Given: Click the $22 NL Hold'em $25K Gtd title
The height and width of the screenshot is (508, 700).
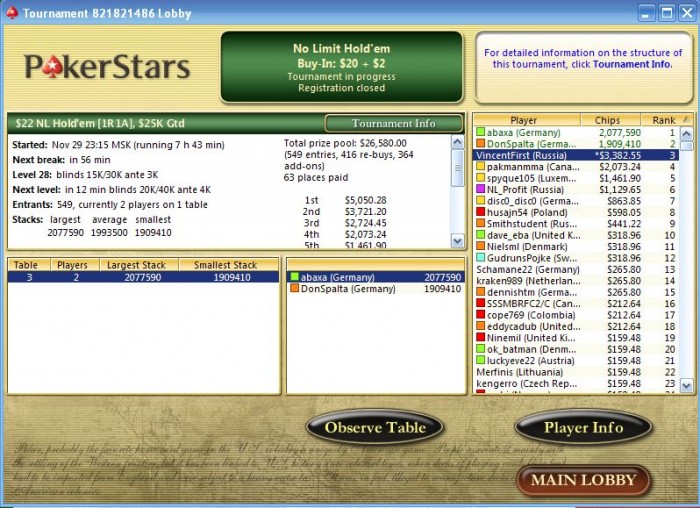Looking at the screenshot, I should click(x=100, y=123).
